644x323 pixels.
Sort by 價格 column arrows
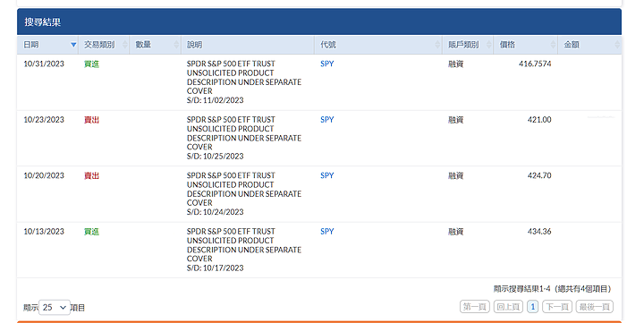pos(553,45)
